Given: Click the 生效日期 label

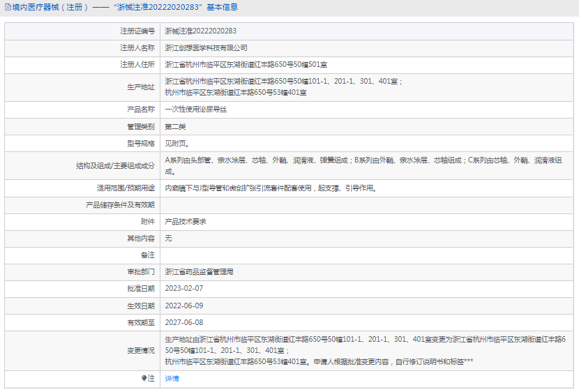Looking at the screenshot, I should (x=141, y=306).
